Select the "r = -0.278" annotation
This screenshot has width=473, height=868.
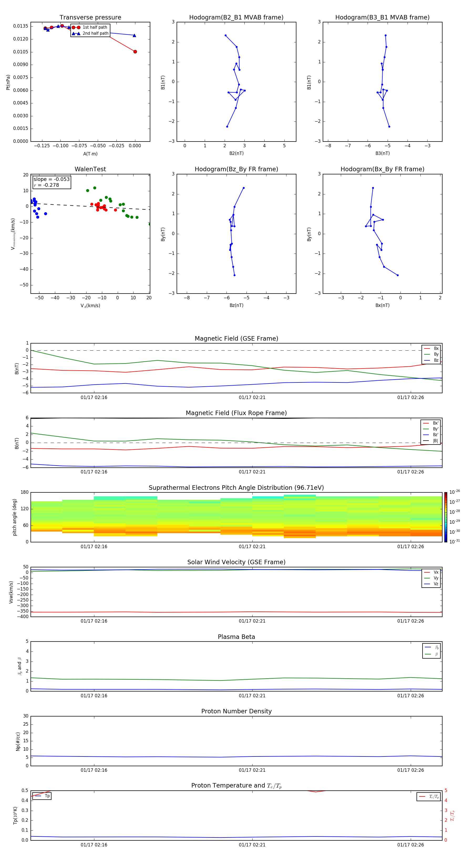tap(47, 185)
